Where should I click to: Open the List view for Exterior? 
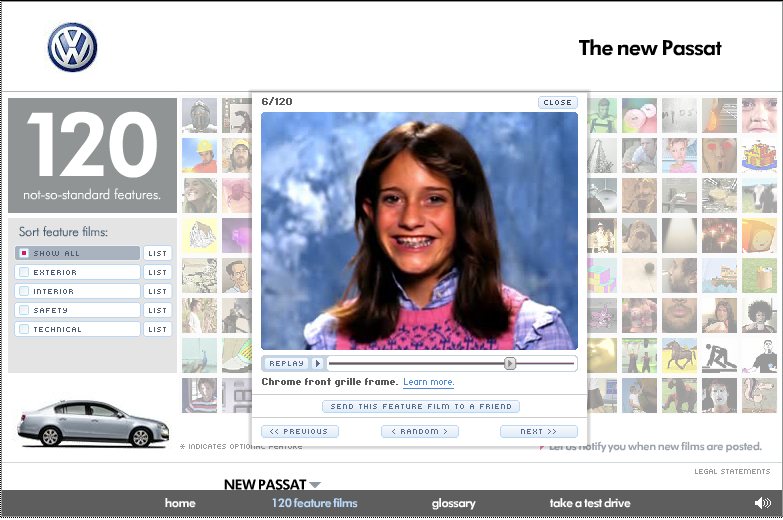[157, 272]
